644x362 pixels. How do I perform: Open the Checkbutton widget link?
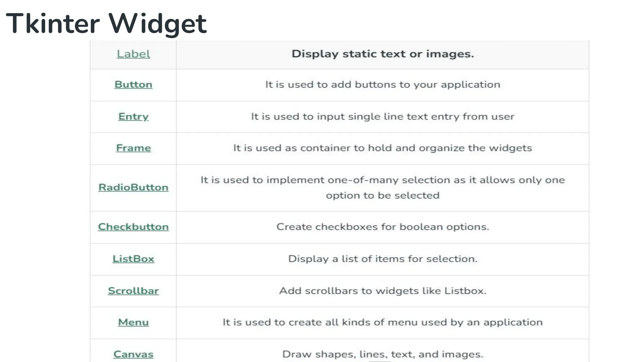point(133,227)
